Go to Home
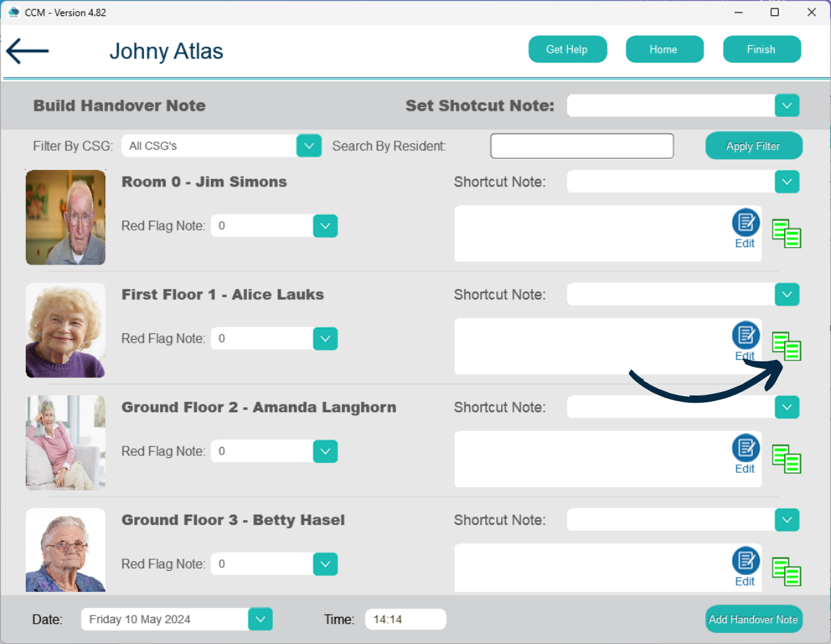The image size is (831, 644). (x=664, y=49)
